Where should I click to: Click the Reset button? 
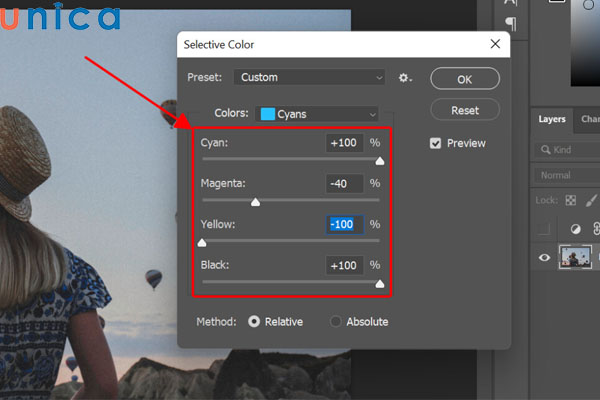click(465, 110)
